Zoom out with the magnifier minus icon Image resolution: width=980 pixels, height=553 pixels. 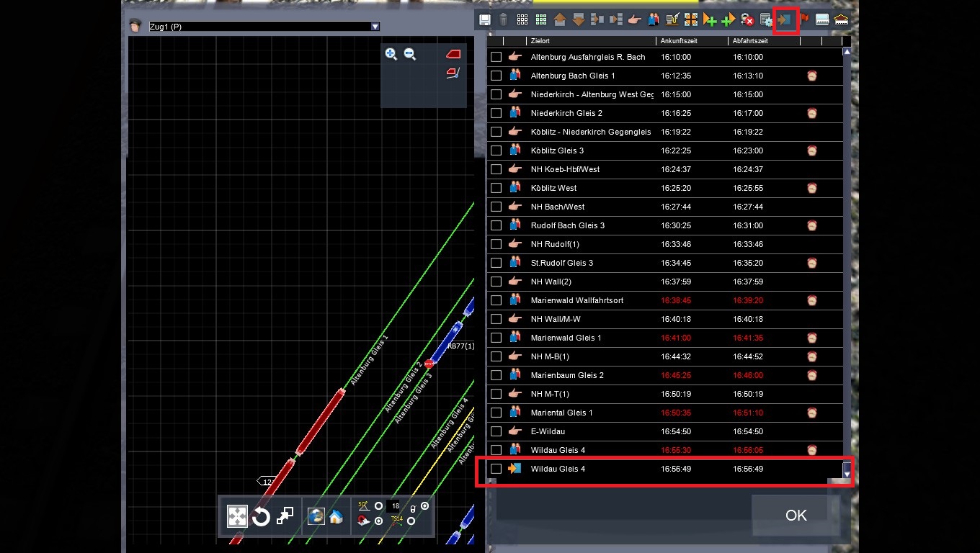click(410, 54)
